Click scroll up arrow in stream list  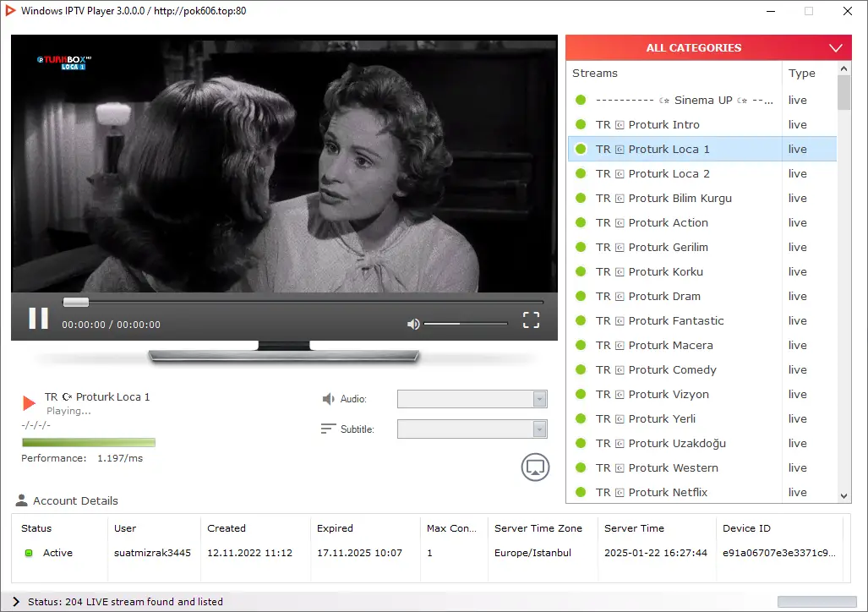tap(843, 68)
